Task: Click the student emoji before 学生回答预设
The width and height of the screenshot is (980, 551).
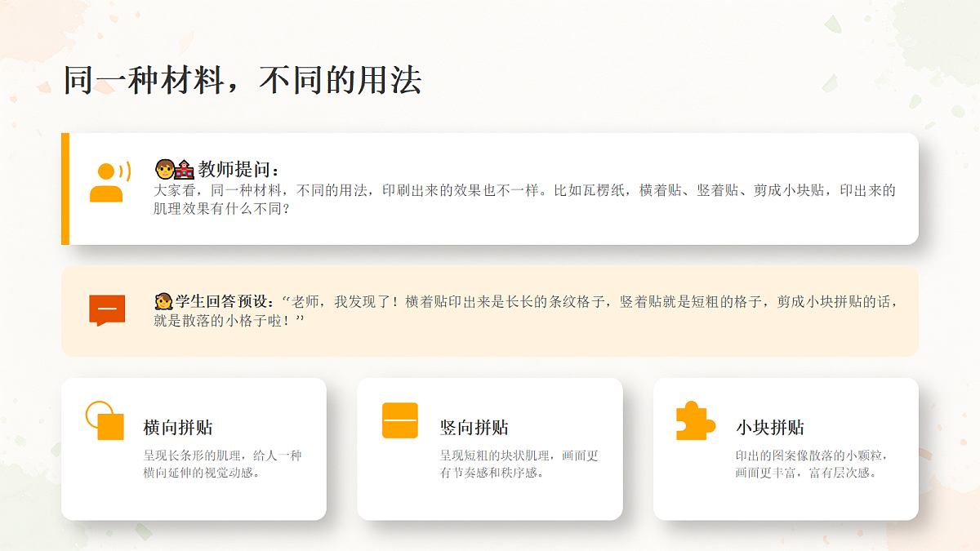Action: tap(163, 301)
